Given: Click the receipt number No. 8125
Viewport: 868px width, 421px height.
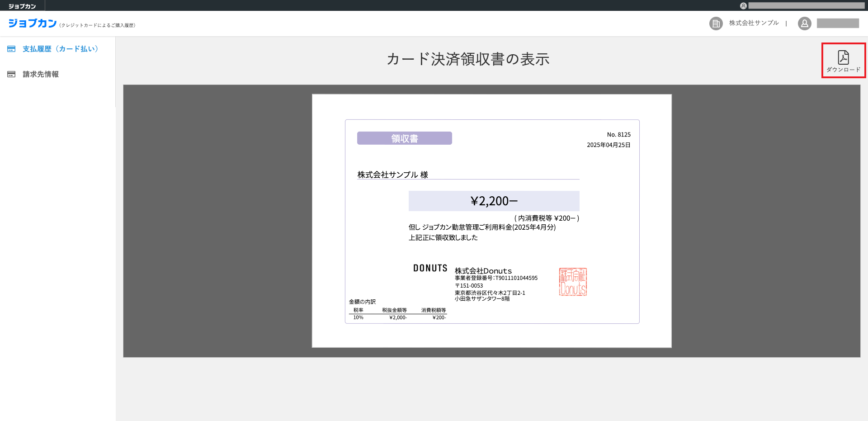Looking at the screenshot, I should tap(618, 135).
